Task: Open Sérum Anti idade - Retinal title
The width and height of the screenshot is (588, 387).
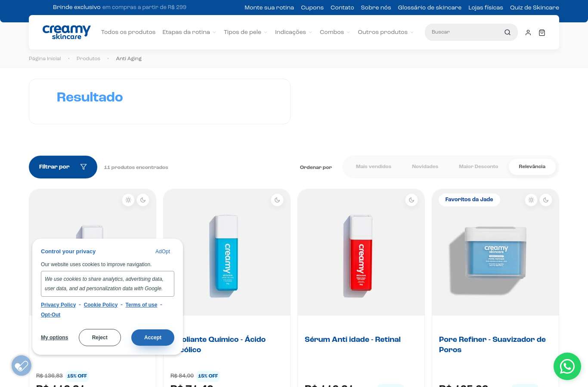Action: (353, 339)
